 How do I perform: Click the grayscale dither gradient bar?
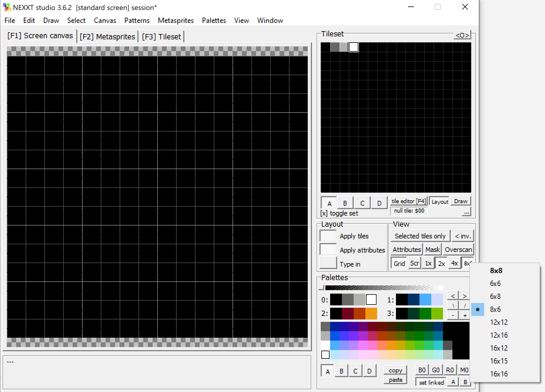click(384, 287)
